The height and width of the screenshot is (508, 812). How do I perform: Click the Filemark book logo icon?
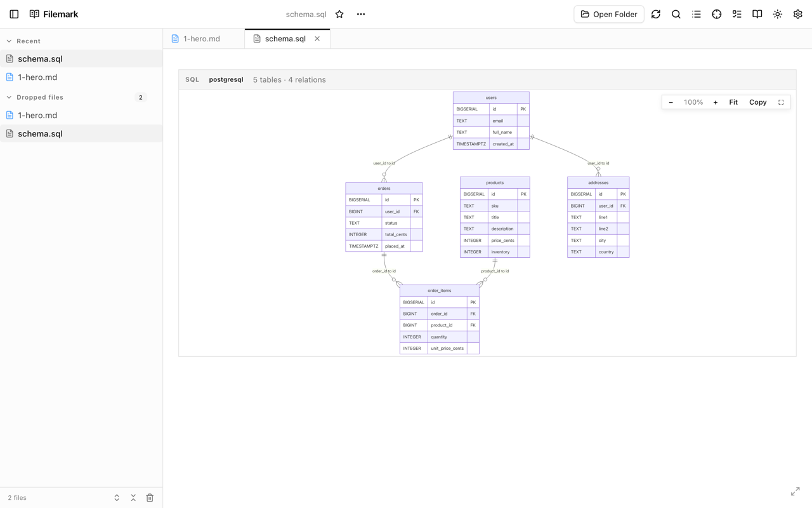point(34,14)
